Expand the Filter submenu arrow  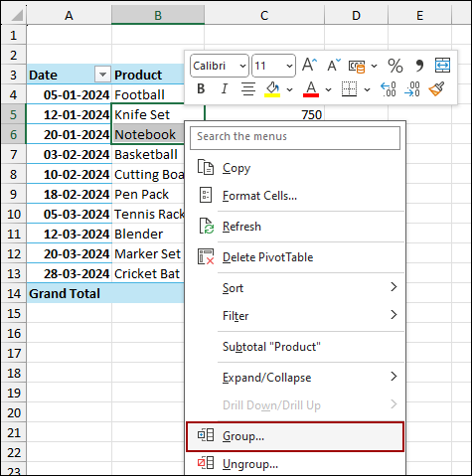(393, 315)
